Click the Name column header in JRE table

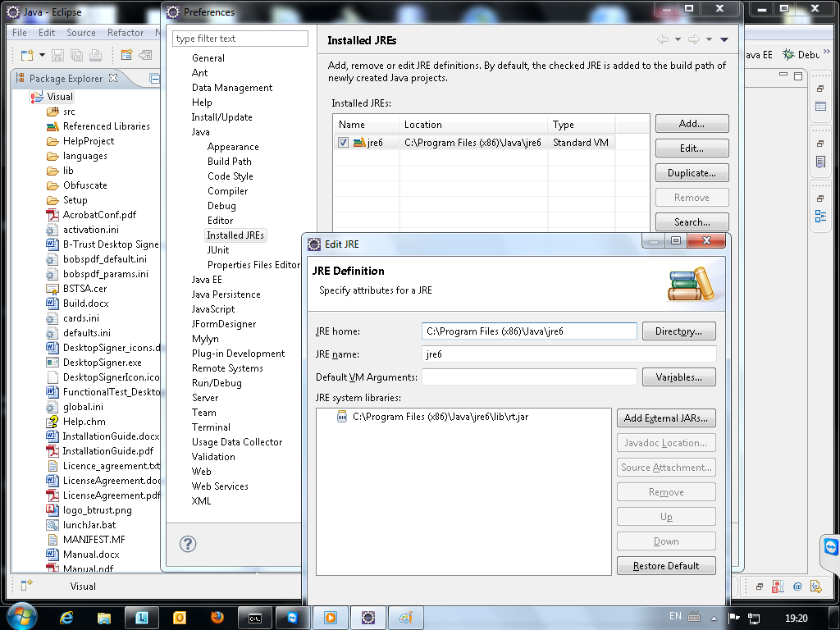coord(366,125)
